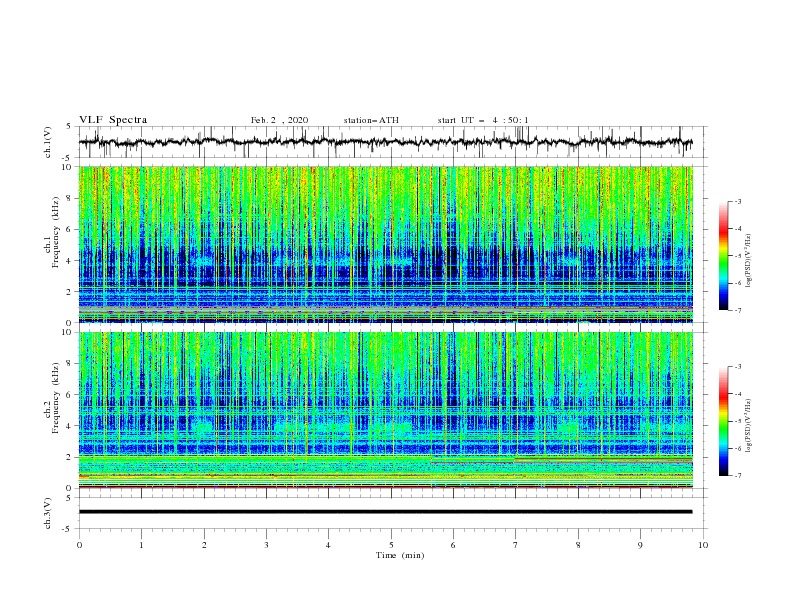The height and width of the screenshot is (612, 792).
Task: Select the "start UT = 4 : 50: 1" text
Action: [483, 120]
